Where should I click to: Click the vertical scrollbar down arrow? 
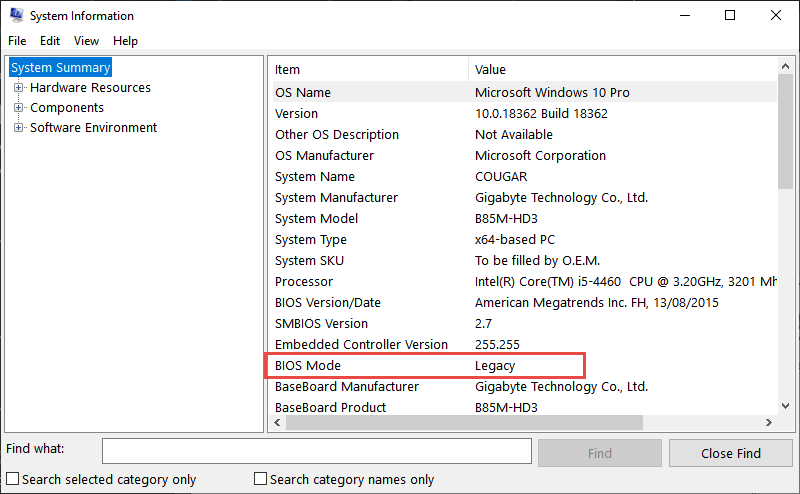[786, 406]
